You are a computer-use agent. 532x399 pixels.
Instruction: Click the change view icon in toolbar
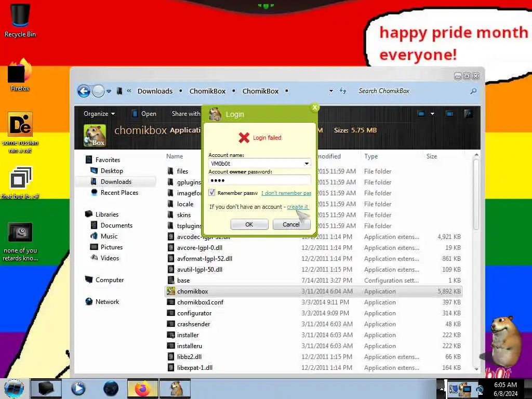pos(421,114)
